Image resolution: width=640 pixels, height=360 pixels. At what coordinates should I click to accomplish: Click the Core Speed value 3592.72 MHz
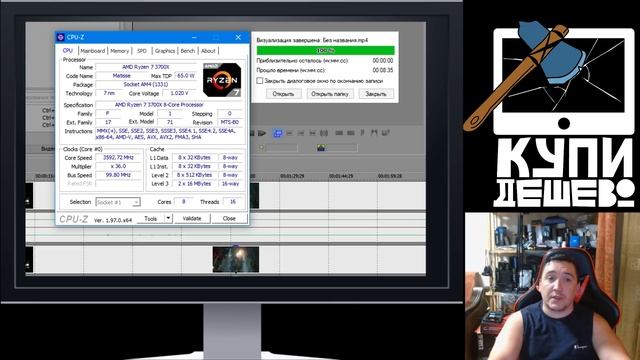point(118,158)
